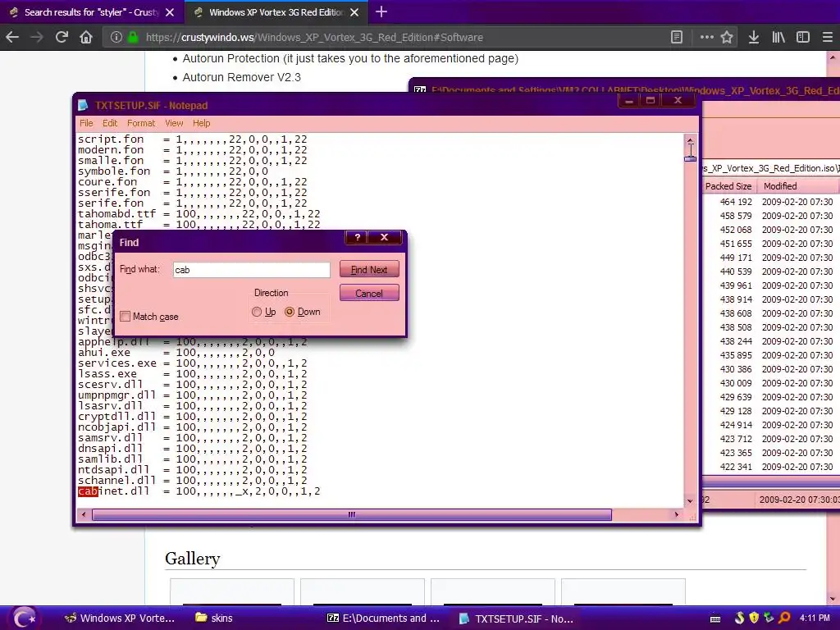Image resolution: width=840 pixels, height=630 pixels.
Task: Switch to TXTSETUP.SIF Notepad taskbar button
Action: [517, 619]
